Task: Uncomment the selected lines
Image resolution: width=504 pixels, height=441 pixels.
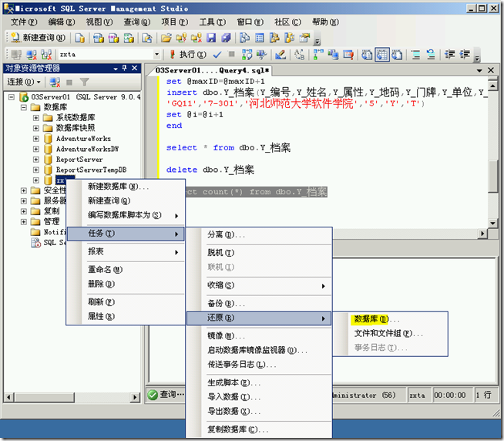Action: (x=431, y=55)
